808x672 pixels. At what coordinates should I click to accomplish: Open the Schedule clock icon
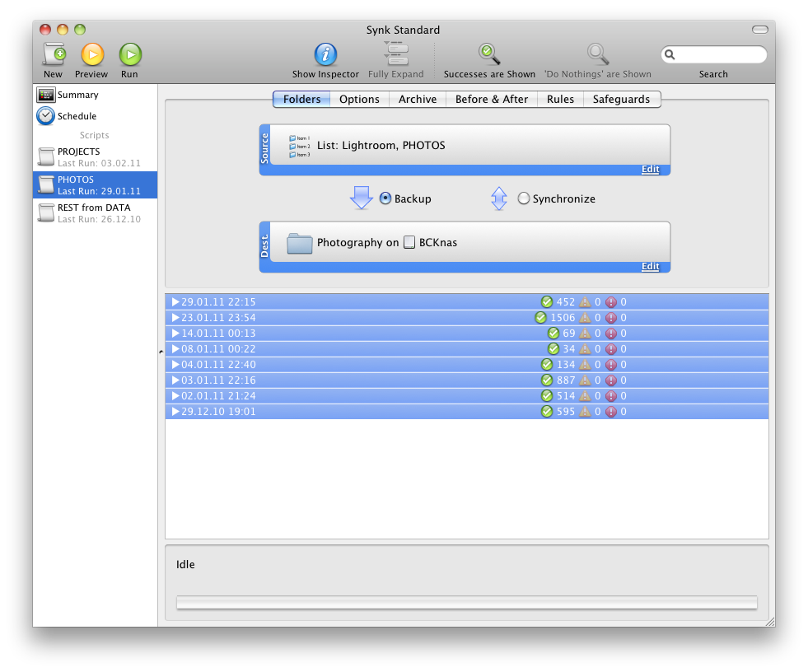tap(45, 116)
